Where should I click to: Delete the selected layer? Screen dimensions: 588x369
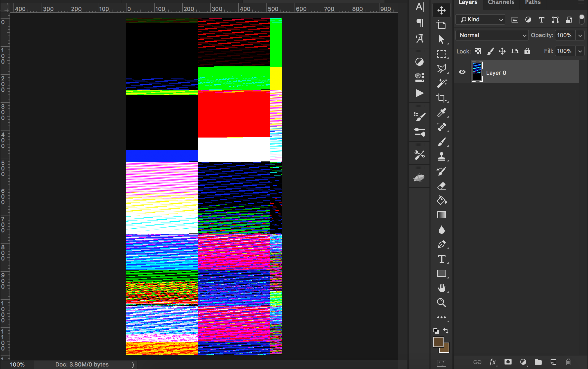[569, 362]
